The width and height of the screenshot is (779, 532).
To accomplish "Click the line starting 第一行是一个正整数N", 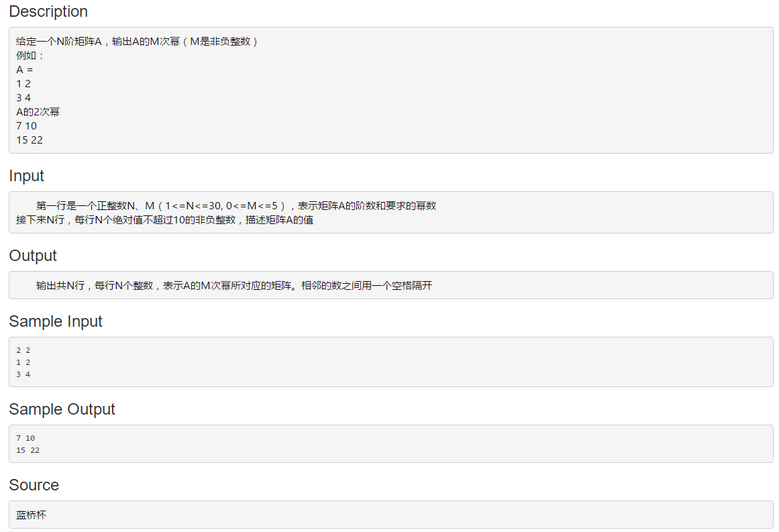I will pos(236,206).
